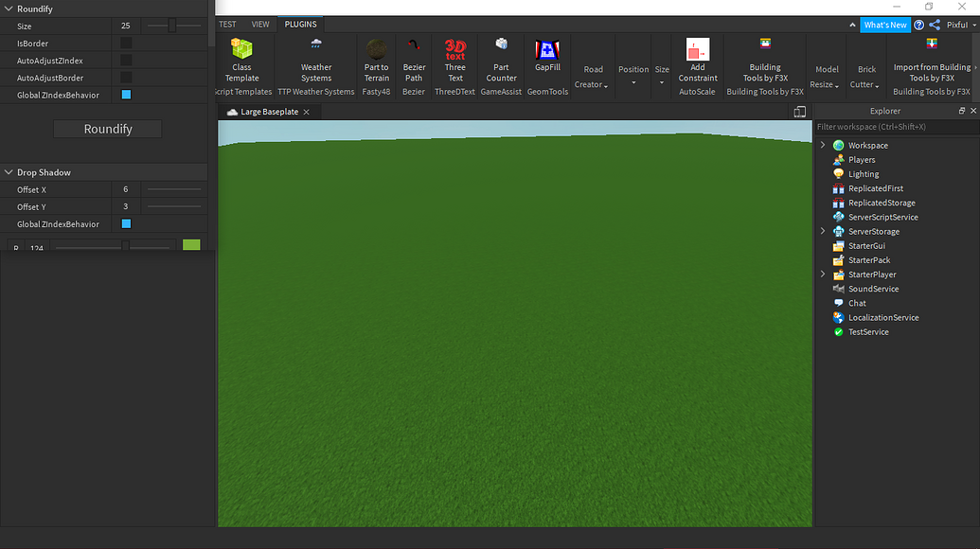980x549 pixels.
Task: Run Import from Building Tools by F3X
Action: (x=932, y=60)
